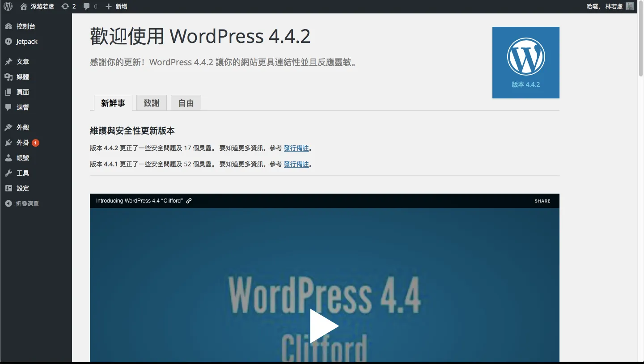Play the WordPress 4.4 Clifford video
The height and width of the screenshot is (364, 644).
coord(324,326)
